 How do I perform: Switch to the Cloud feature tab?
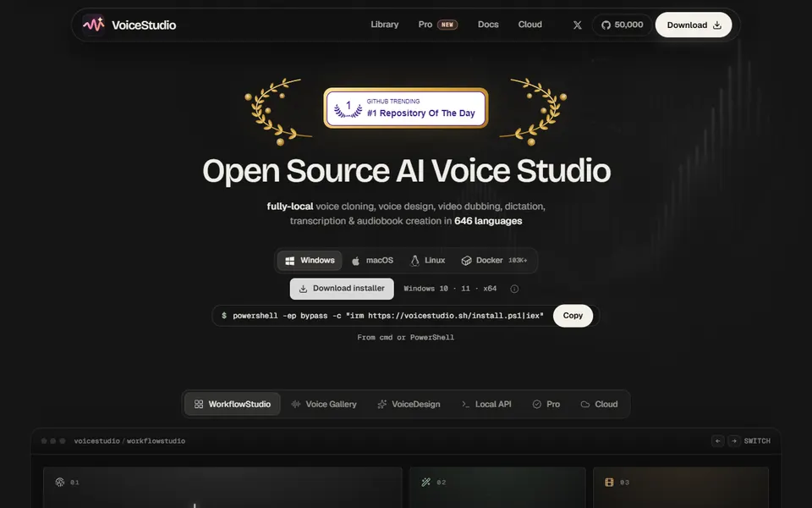(x=599, y=404)
